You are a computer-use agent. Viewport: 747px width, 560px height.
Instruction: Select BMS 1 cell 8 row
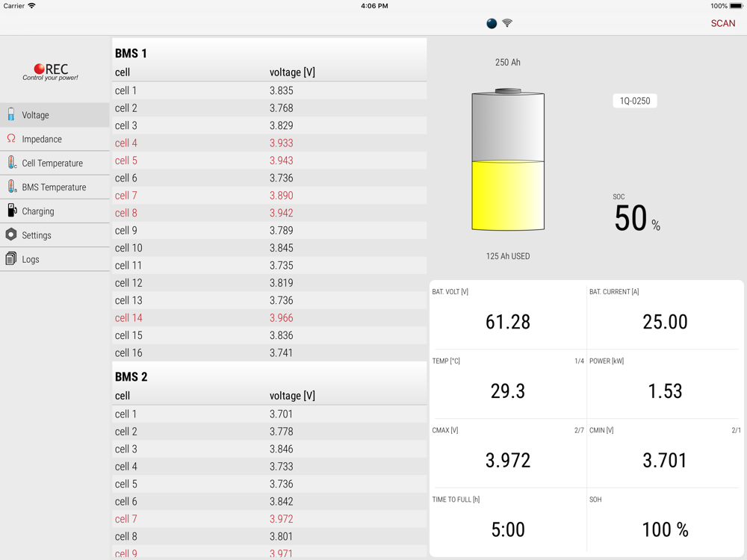coord(270,213)
